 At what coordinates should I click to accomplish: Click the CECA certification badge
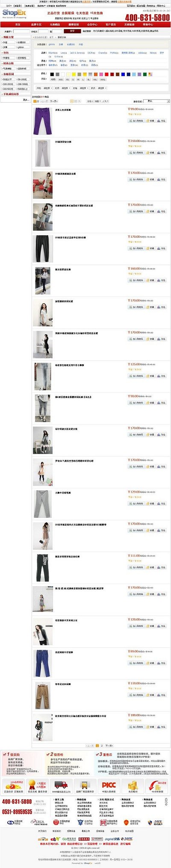click(x=35, y=822)
